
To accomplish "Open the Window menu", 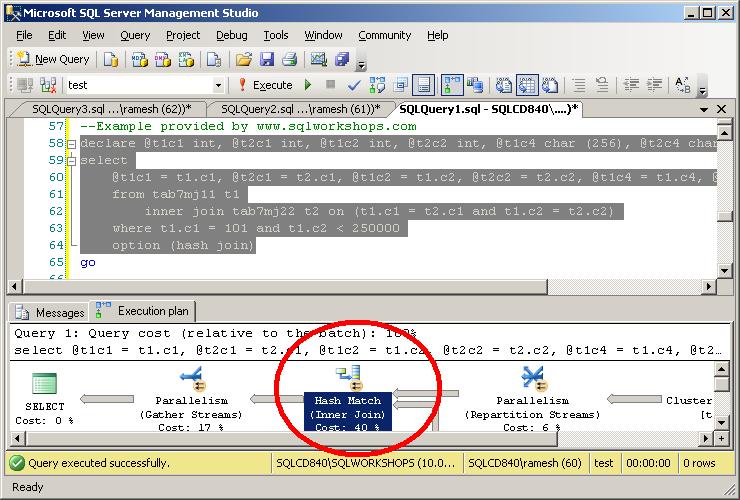I will [x=323, y=35].
